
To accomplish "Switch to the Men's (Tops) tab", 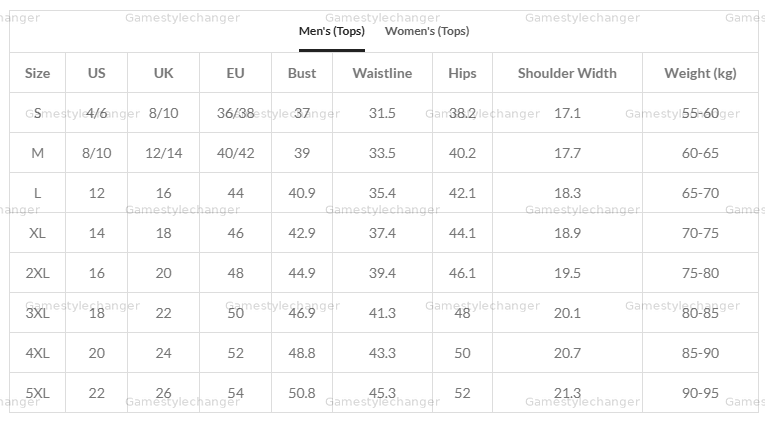I will click(331, 31).
